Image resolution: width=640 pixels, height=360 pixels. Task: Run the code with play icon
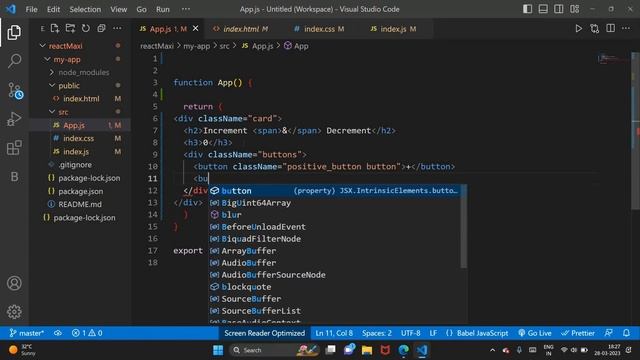pyautogui.click(x=579, y=29)
